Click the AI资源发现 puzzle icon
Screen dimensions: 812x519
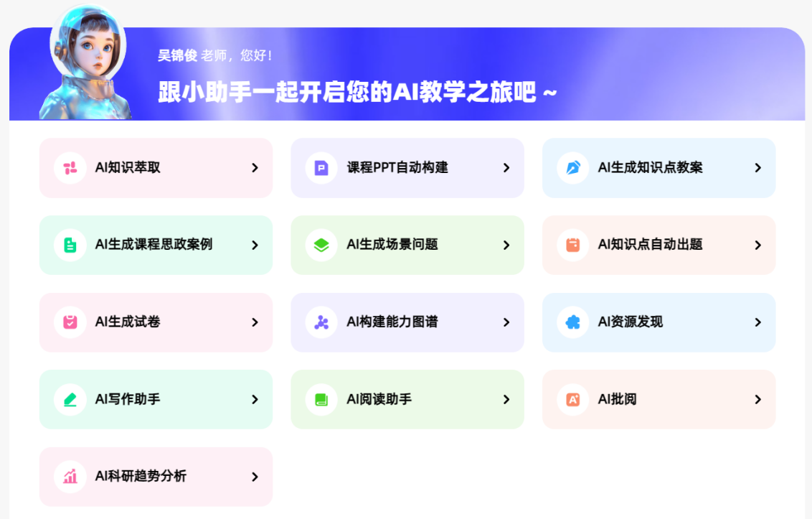point(573,322)
